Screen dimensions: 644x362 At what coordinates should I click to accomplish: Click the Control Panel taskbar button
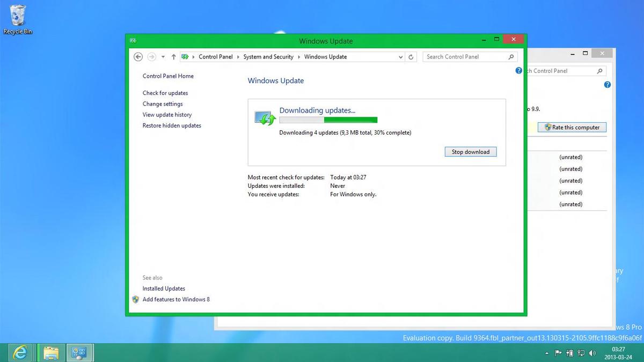point(79,352)
